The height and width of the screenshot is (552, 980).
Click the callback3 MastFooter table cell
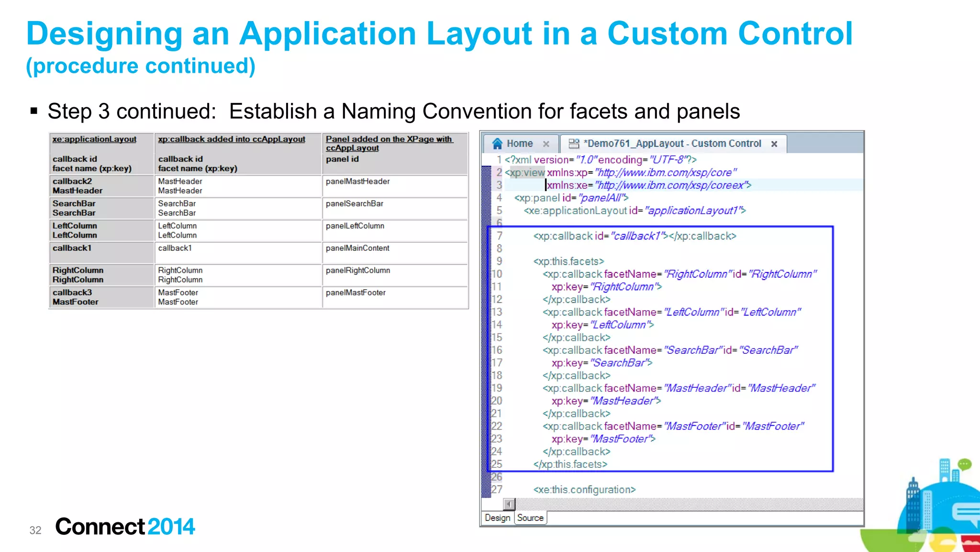coord(101,297)
